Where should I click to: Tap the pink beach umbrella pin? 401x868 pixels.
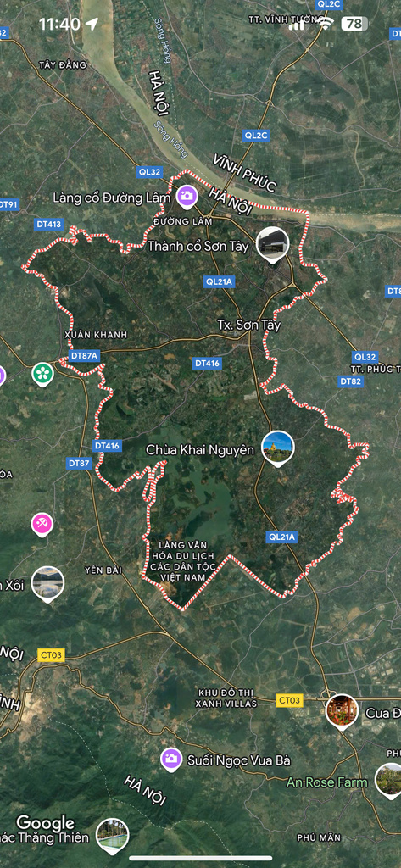(x=42, y=524)
